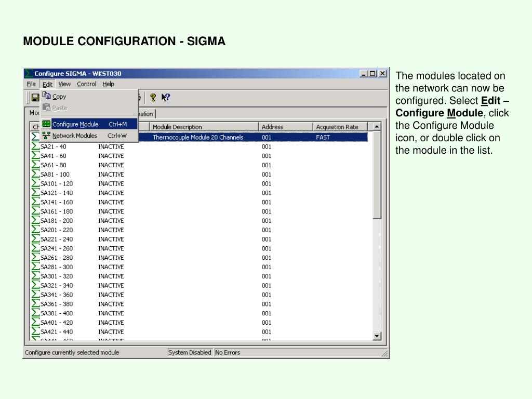
Task: Click the Sigma icon of row SA21 - 40
Action: coord(36,147)
